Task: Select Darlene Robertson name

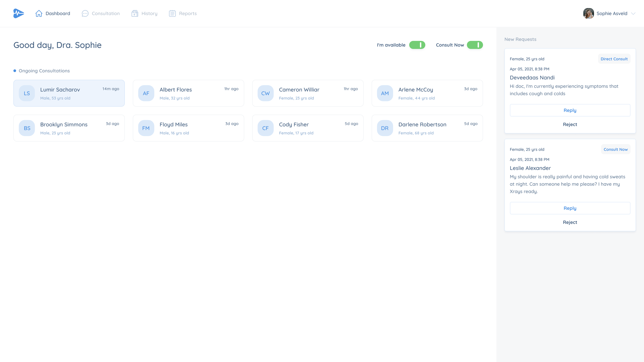Action: (x=422, y=125)
